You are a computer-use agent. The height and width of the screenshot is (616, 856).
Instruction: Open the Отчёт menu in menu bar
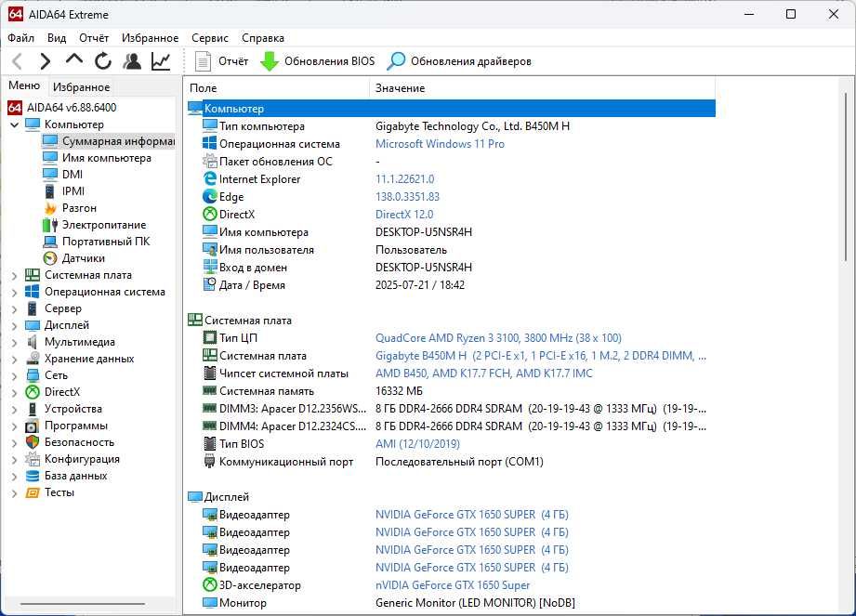click(94, 38)
